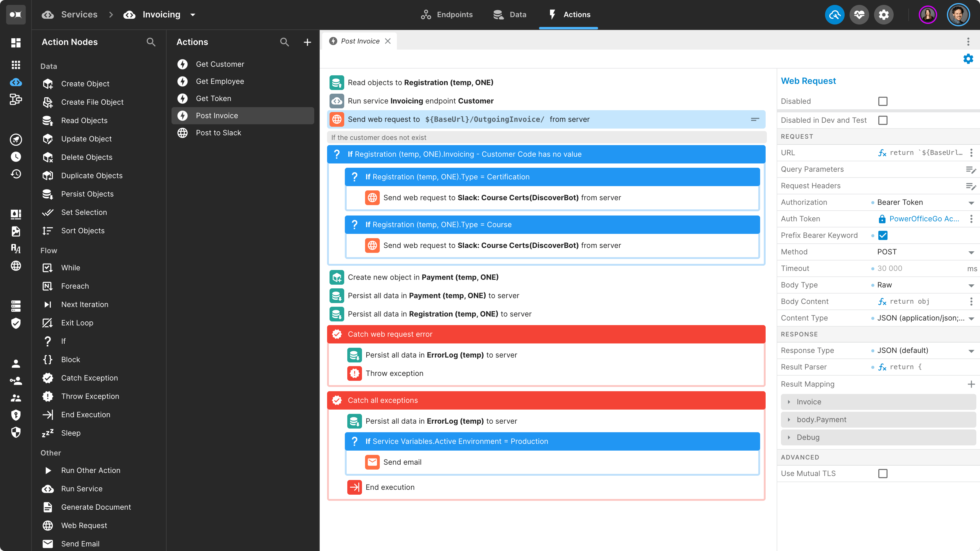Open the health monitor heartbeat icon
Image resolution: width=980 pixels, height=551 pixels.
[x=859, y=15]
